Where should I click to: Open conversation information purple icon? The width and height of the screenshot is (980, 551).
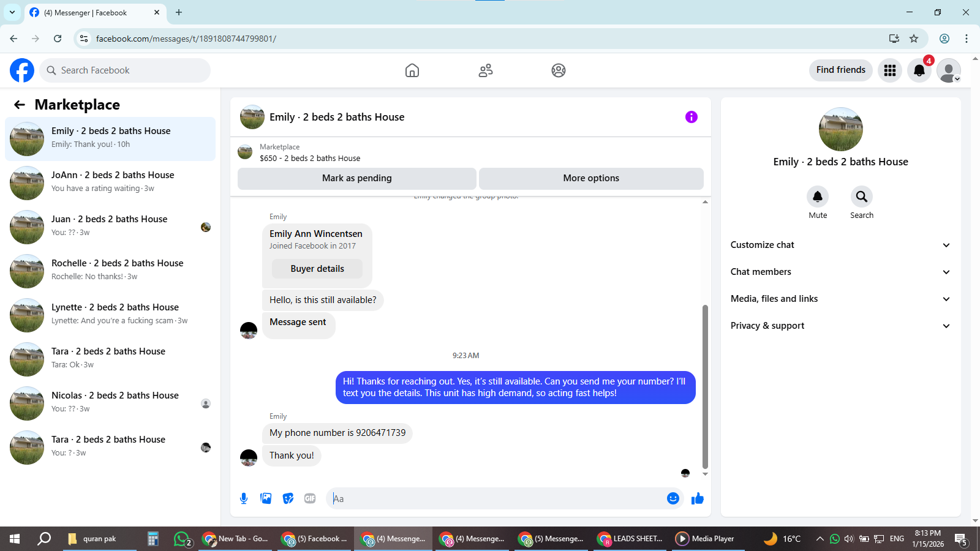coord(692,117)
